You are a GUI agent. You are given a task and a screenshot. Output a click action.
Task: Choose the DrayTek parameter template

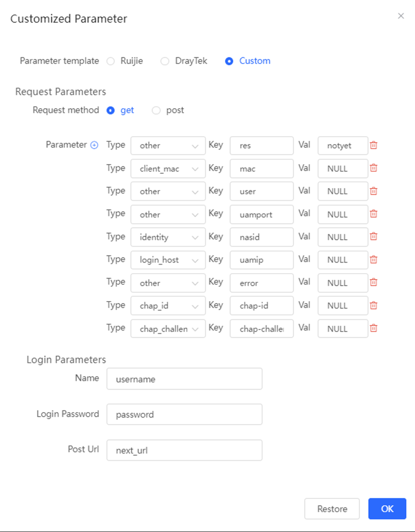click(165, 61)
